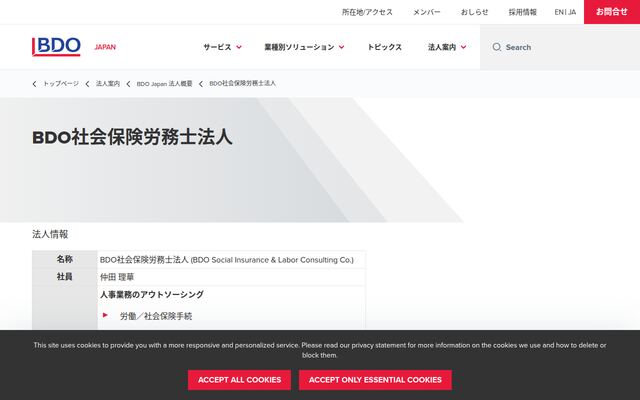Screen dimensions: 640x400
Task: Open 法人案内 breadcrumb link
Action: tap(108, 84)
